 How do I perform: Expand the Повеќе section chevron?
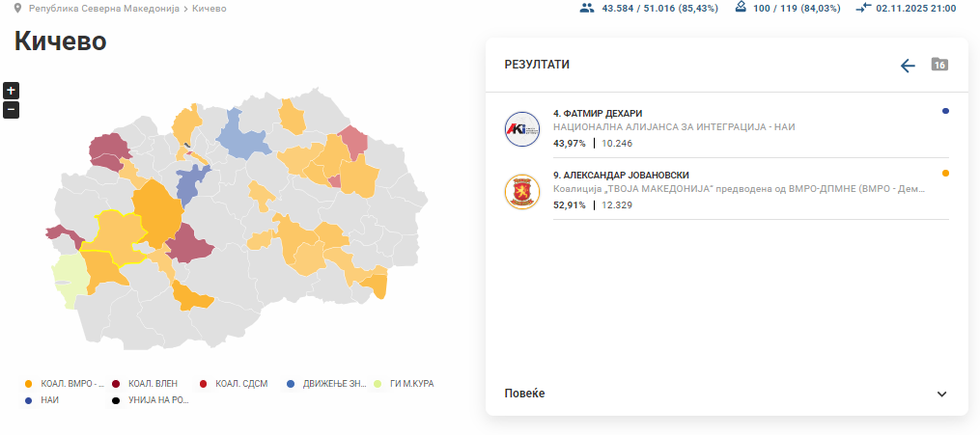942,394
